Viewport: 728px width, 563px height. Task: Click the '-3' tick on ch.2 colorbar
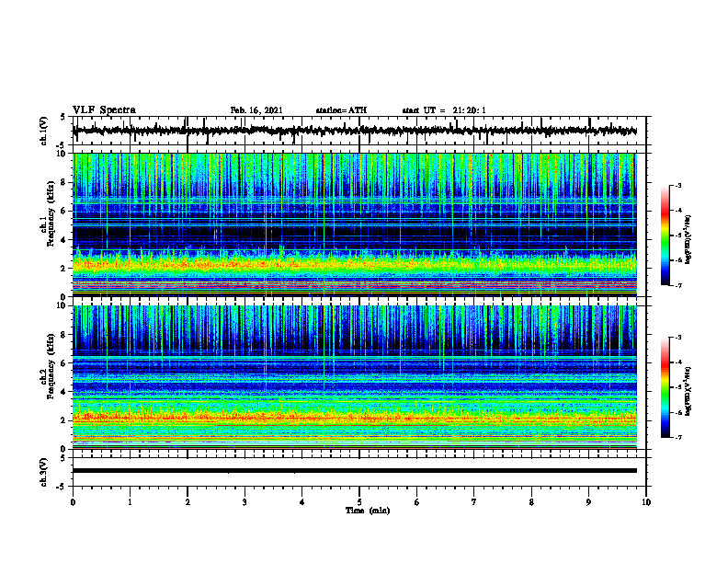tap(677, 338)
